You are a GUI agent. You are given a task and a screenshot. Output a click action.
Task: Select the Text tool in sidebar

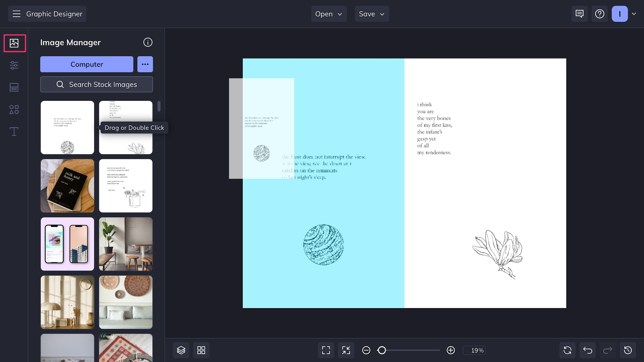[x=14, y=132]
